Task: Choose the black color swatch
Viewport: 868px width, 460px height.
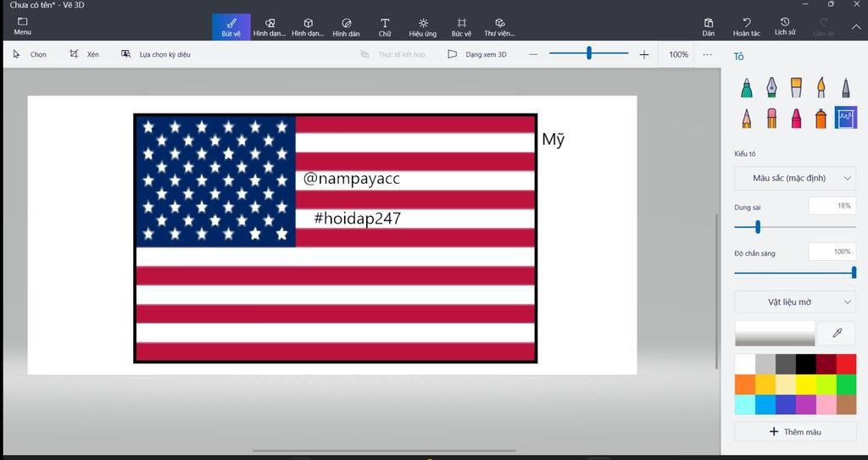Action: (805, 364)
